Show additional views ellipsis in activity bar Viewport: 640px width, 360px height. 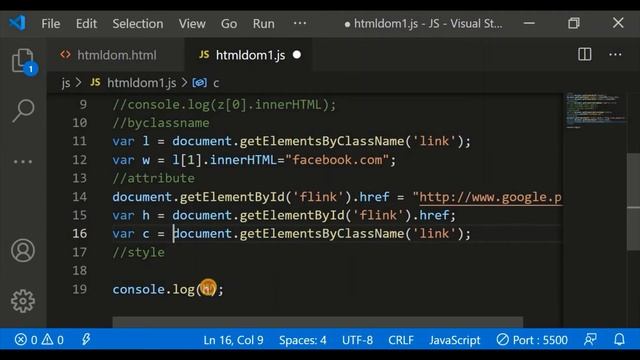tap(23, 162)
